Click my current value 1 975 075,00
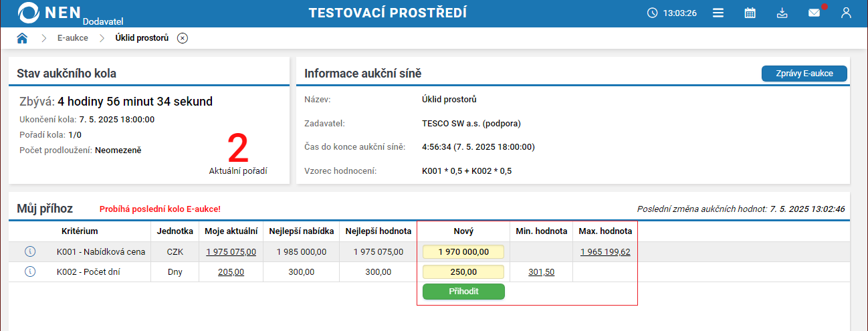868x331 pixels. pyautogui.click(x=231, y=252)
